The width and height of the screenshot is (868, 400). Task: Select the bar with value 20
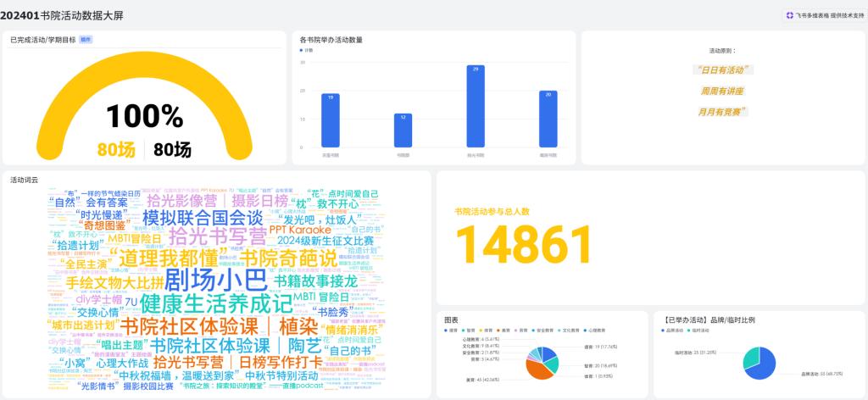pos(548,119)
